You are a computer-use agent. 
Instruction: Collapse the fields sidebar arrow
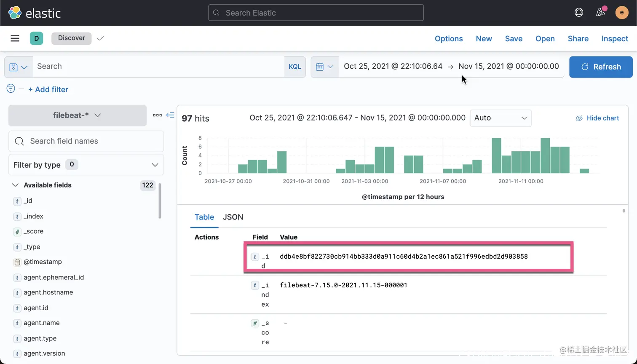coord(170,115)
